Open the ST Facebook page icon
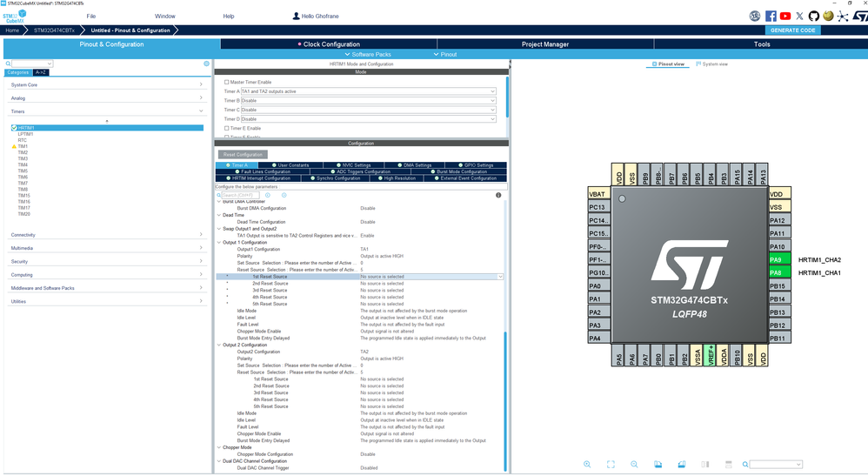Viewport: 868px width, 476px height. click(770, 16)
